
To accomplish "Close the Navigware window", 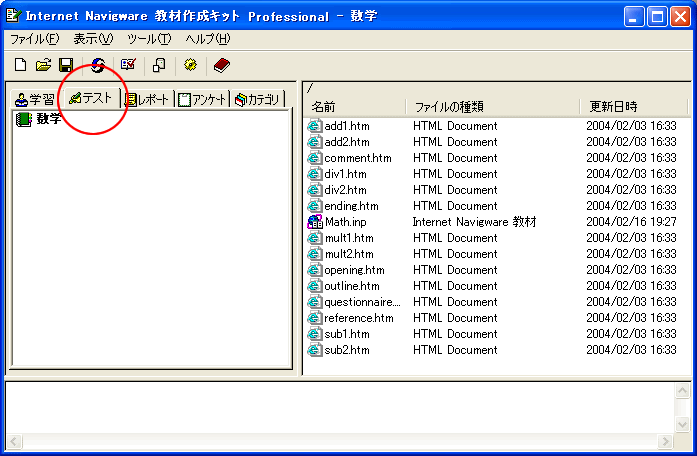I will [x=681, y=17].
